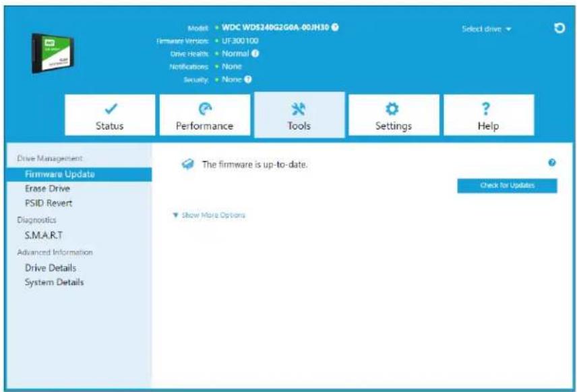The height and width of the screenshot is (392, 577).
Task: Click the Drive Management section header
Action: (50, 158)
